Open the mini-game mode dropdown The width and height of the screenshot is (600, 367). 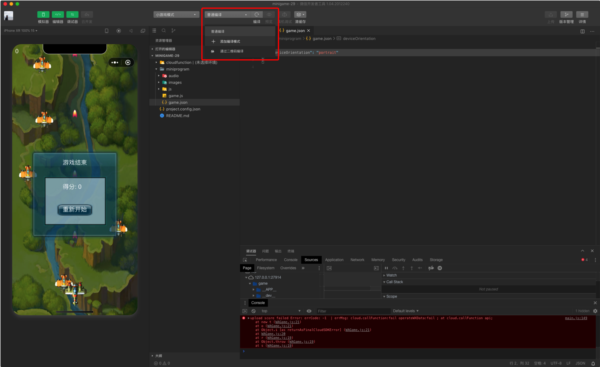176,15
